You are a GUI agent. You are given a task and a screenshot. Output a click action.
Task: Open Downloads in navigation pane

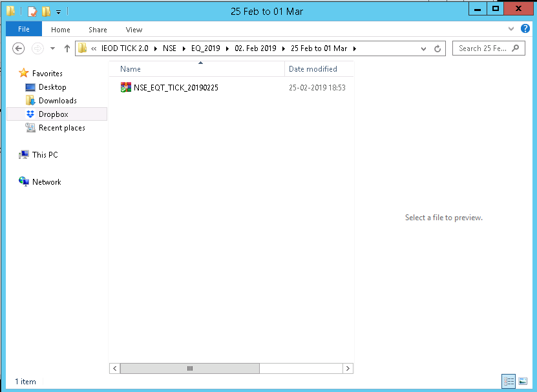click(x=58, y=101)
